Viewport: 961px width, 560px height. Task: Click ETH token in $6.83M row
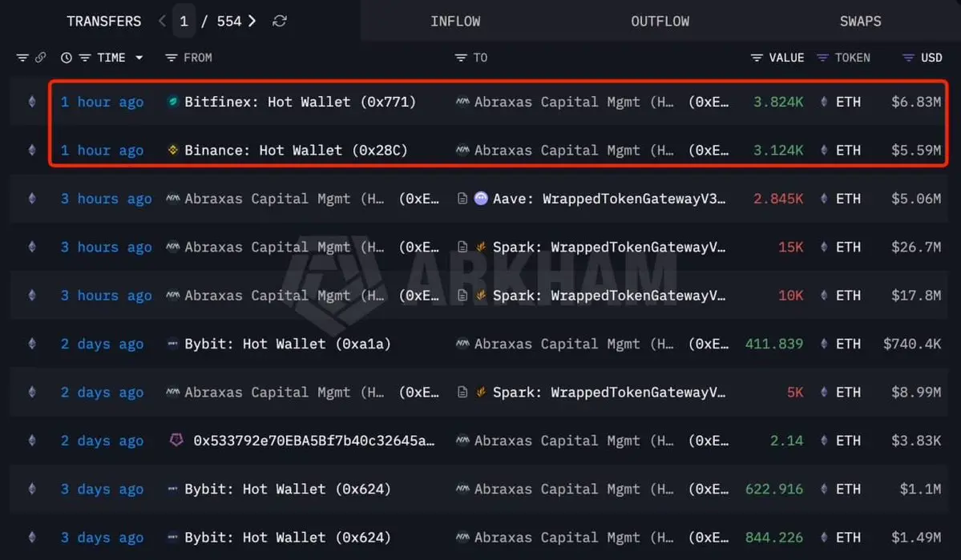848,102
